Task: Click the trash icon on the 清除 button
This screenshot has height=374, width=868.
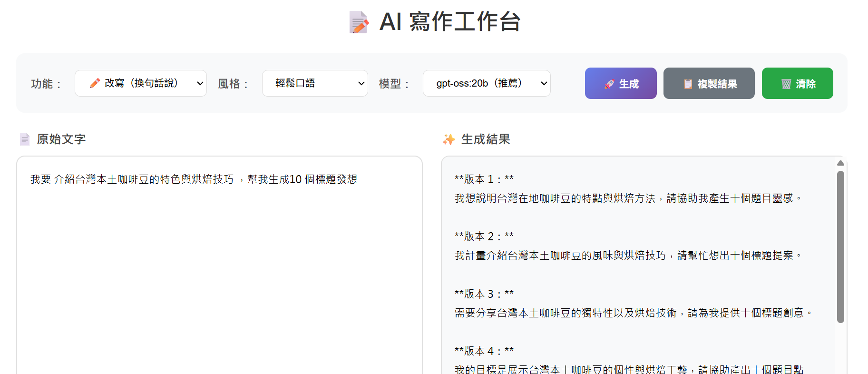Action: click(x=786, y=84)
